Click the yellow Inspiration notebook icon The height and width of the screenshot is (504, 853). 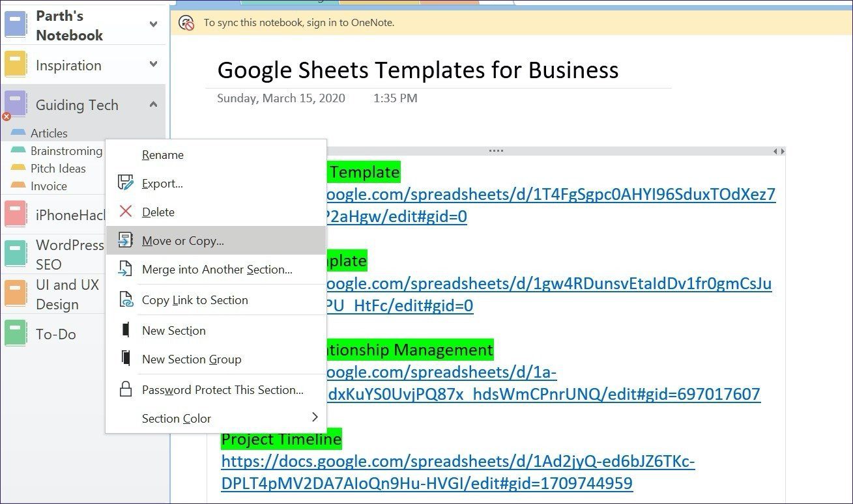[15, 65]
